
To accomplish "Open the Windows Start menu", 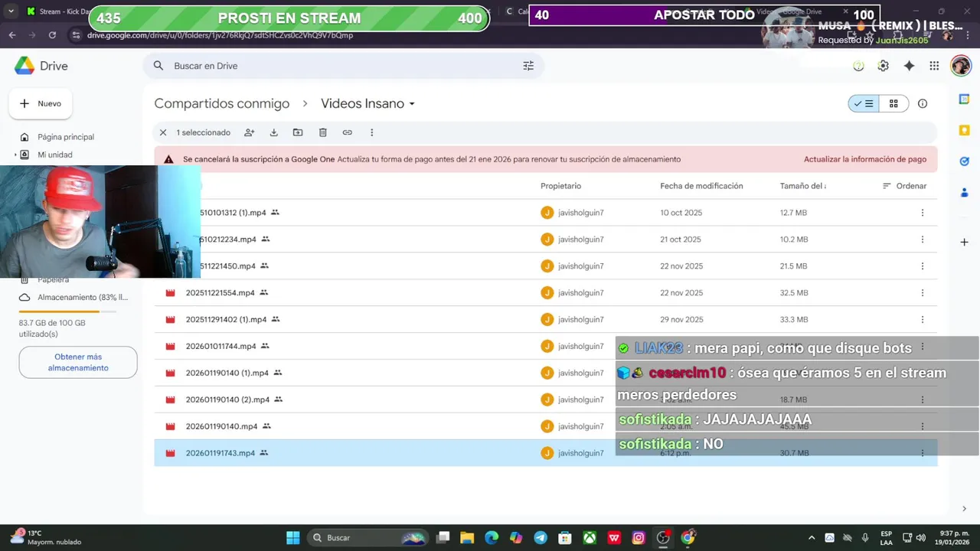I will coord(293,538).
